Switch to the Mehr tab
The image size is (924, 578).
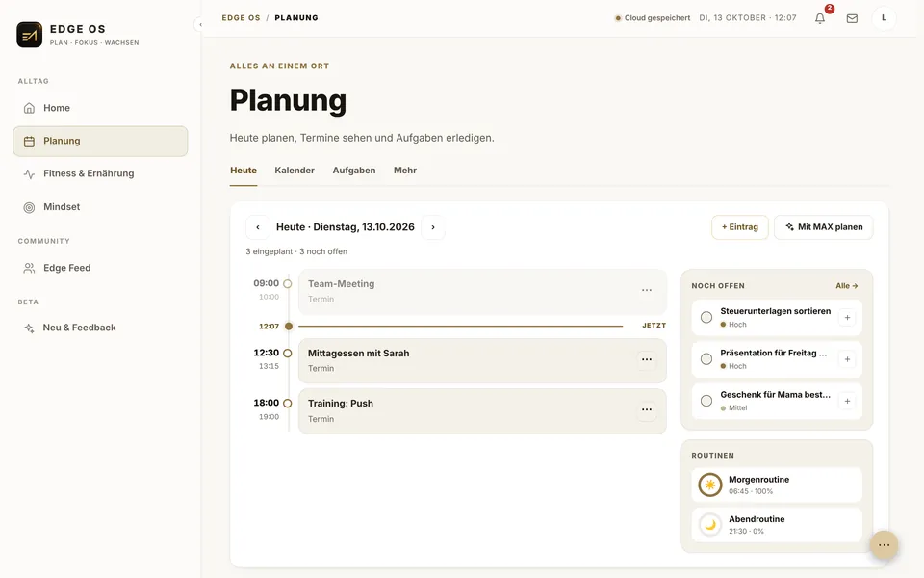405,171
